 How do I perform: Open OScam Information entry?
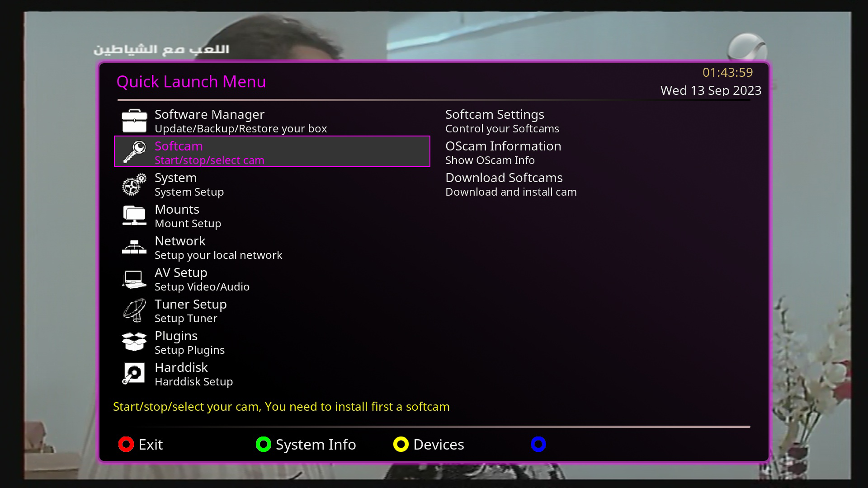[x=503, y=146]
